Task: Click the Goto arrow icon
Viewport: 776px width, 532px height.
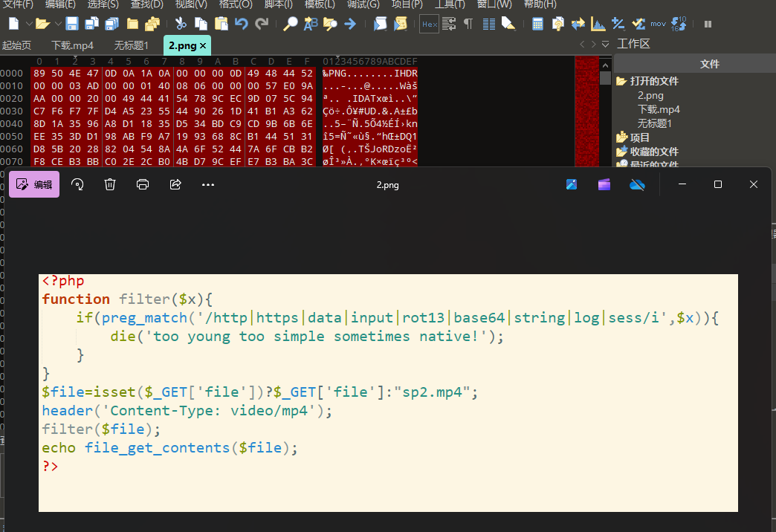Action: [x=350, y=23]
